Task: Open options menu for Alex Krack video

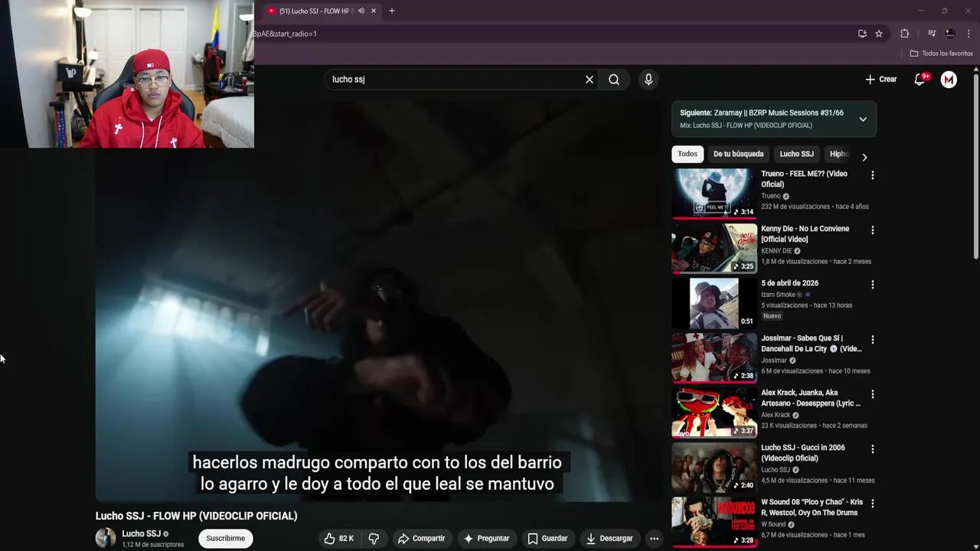Action: click(x=873, y=394)
